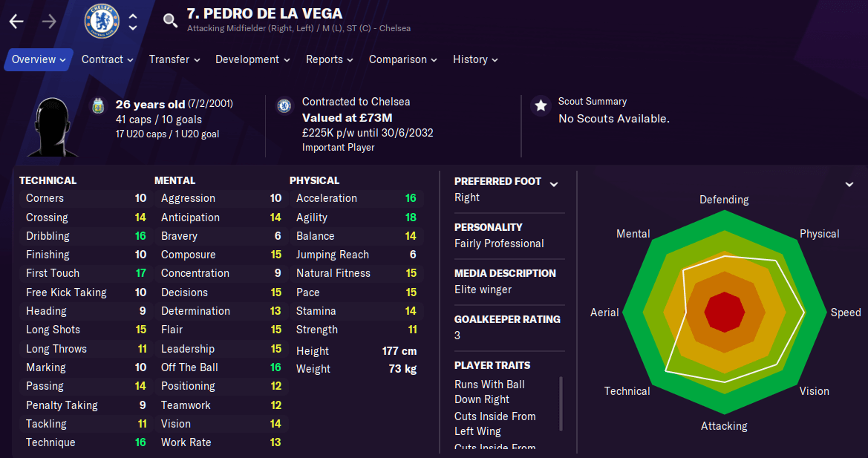Click the Argentina national team badge icon
The width and height of the screenshot is (868, 458).
[x=99, y=105]
